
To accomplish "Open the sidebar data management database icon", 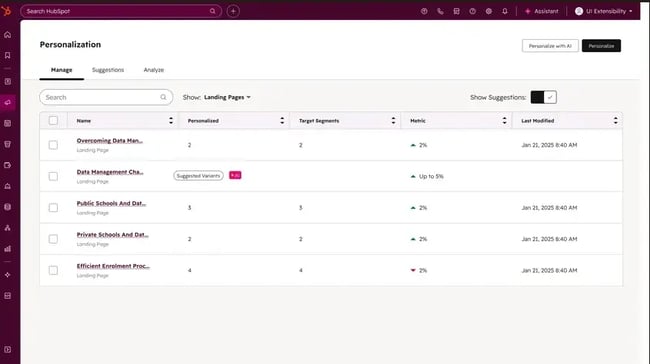I will tap(7, 207).
